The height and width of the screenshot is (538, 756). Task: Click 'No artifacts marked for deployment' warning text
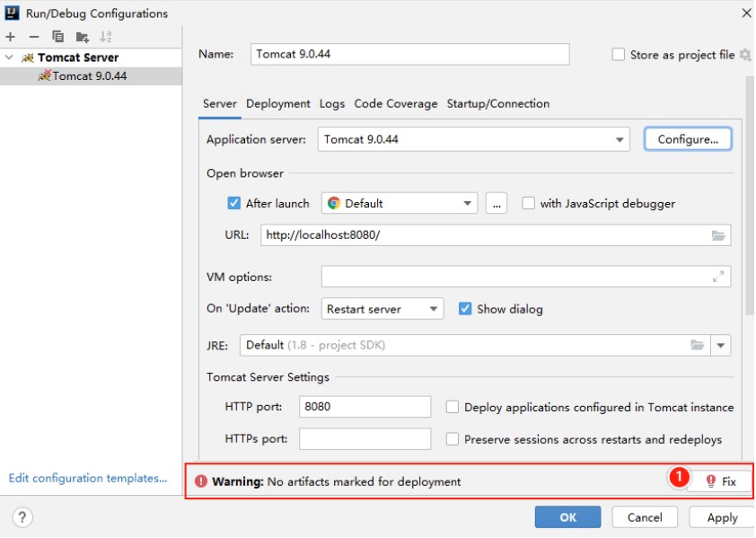(364, 481)
